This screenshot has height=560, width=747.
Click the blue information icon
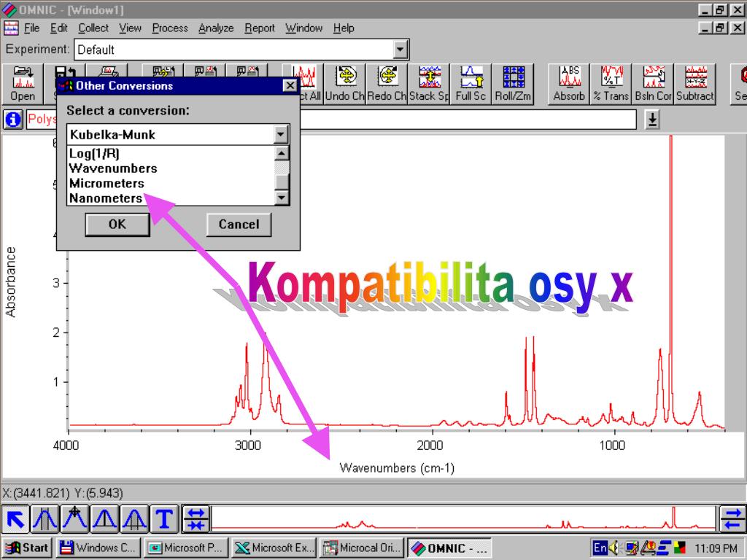13,119
